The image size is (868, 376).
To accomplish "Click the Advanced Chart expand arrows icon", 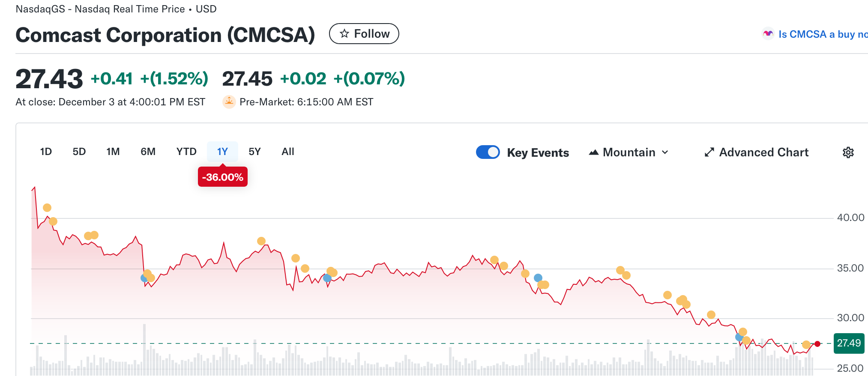I will click(x=709, y=152).
